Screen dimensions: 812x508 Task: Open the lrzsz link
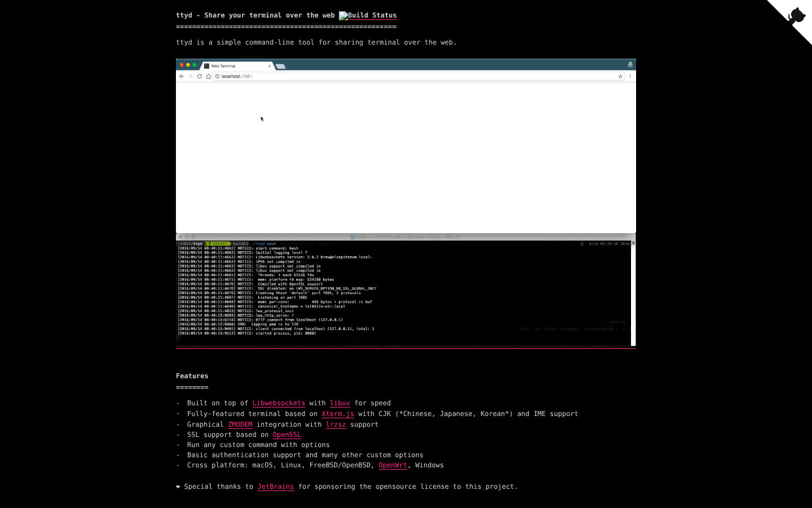click(x=336, y=424)
